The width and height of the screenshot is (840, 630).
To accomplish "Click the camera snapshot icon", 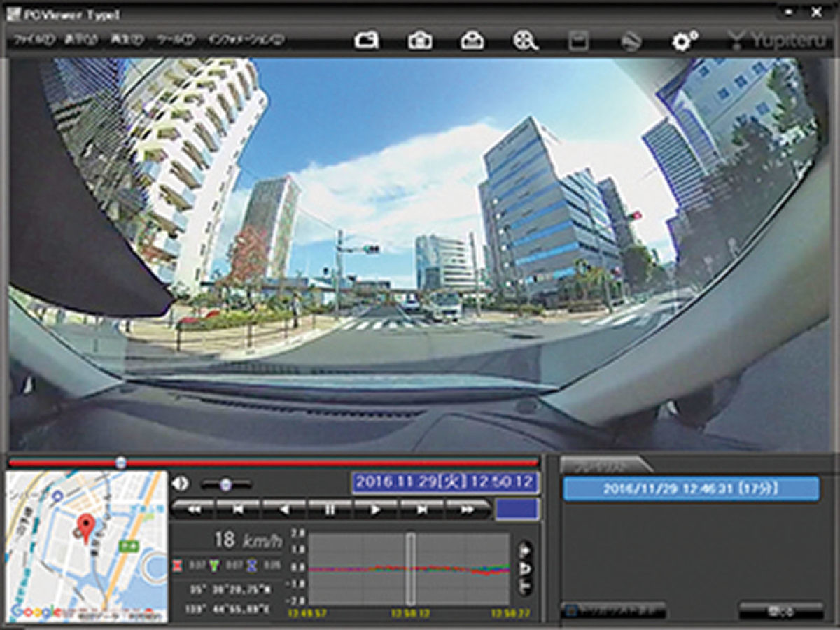I will 419,41.
